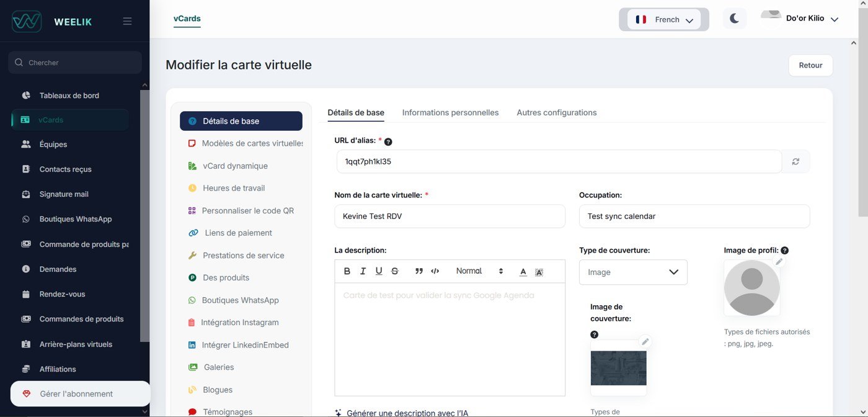Click the URL d'alias input field
This screenshot has height=417, width=868.
tap(559, 161)
